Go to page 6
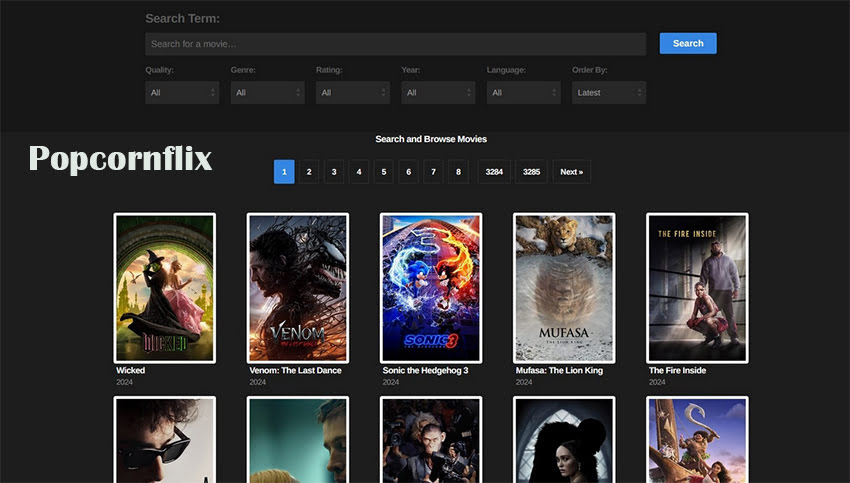 pos(409,172)
